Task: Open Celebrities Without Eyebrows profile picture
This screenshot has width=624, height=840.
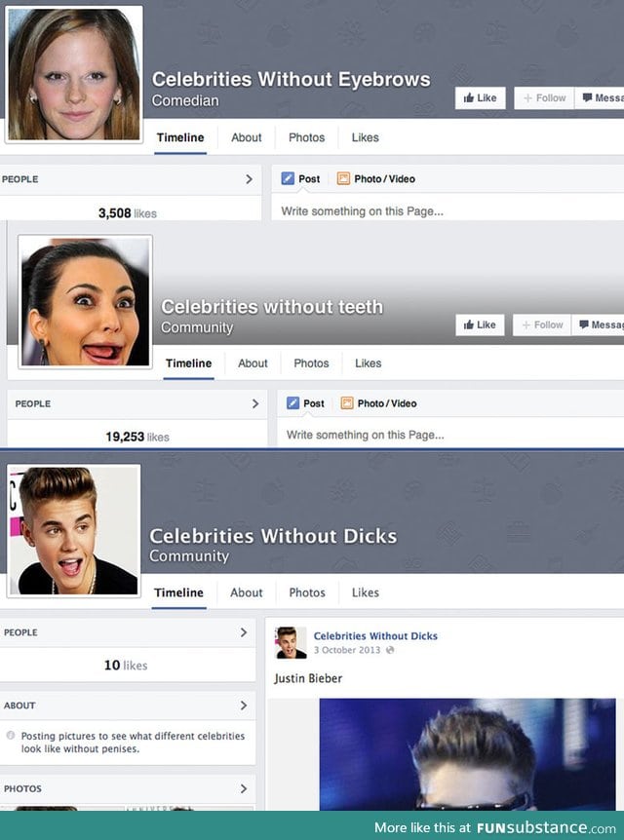Action: point(73,74)
